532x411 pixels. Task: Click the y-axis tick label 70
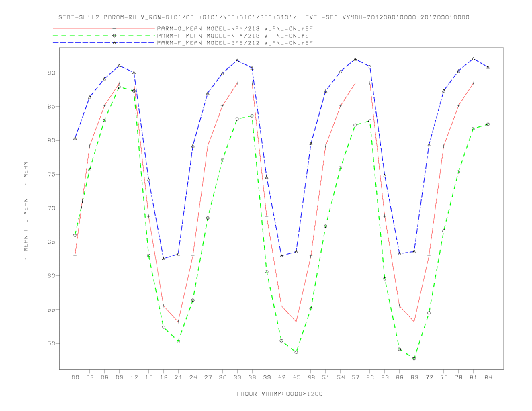click(x=52, y=208)
